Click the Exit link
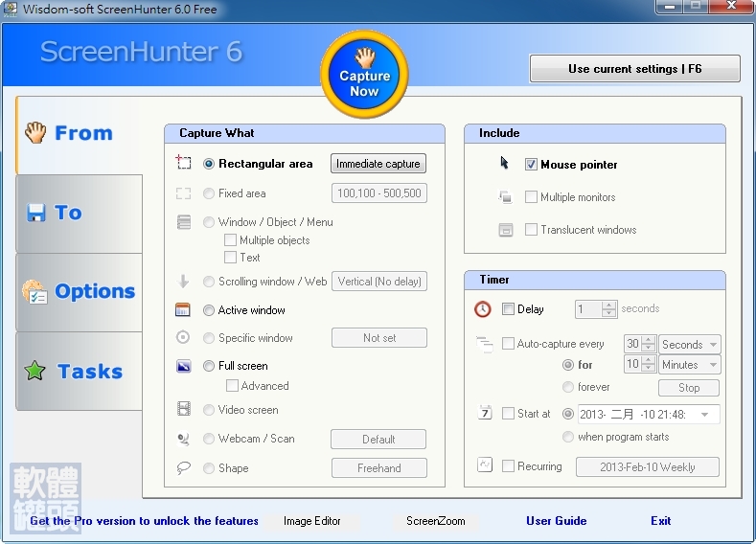This screenshot has height=544, width=756. coord(660,521)
